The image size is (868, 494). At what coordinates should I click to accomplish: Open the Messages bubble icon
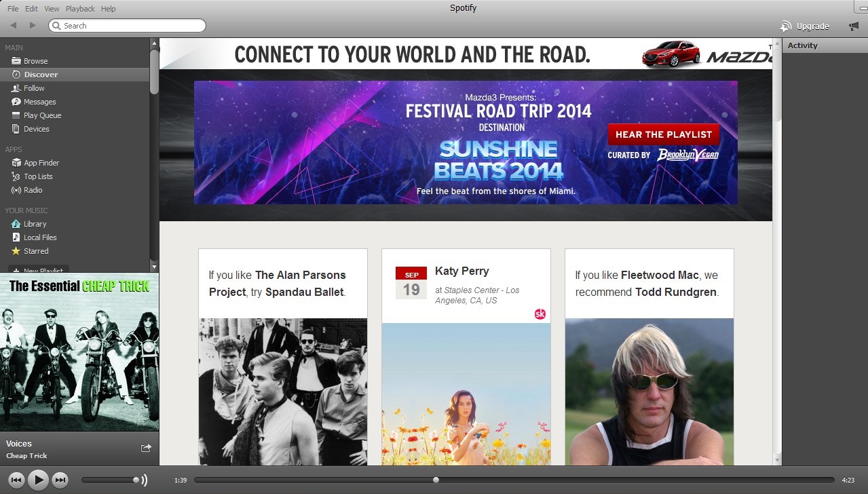coord(16,102)
